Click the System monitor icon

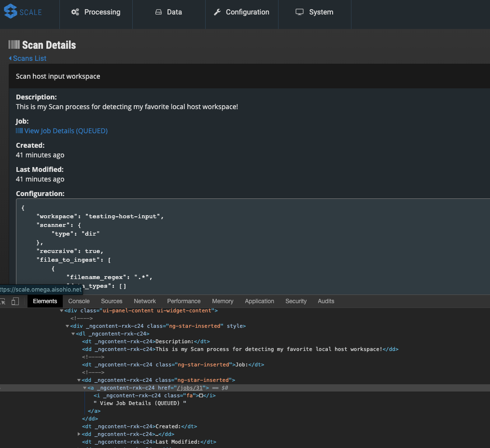pyautogui.click(x=300, y=12)
